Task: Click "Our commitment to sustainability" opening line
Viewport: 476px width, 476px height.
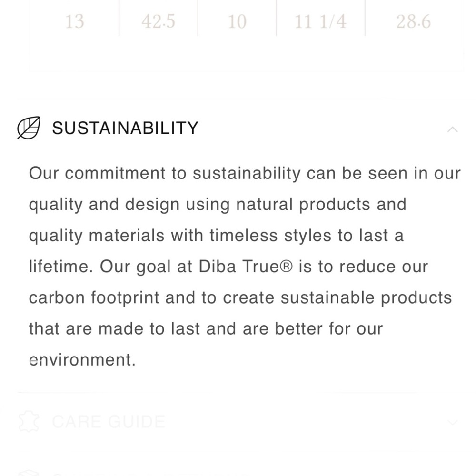Action: tap(165, 173)
